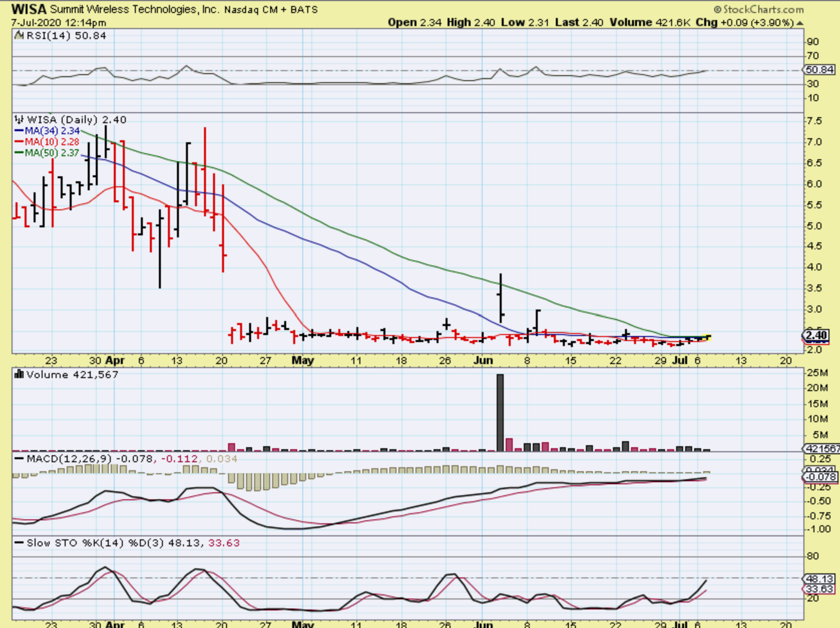Click the 421567 volume value tag
Viewport: 840px width, 628px height.
click(x=821, y=449)
